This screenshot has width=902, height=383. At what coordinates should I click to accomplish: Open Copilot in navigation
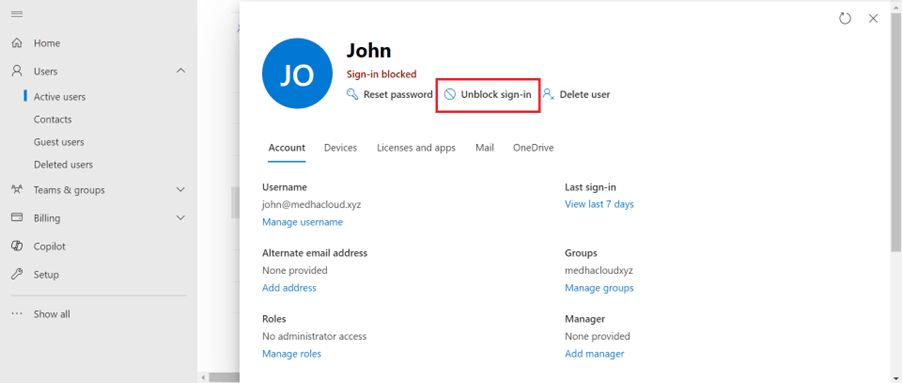click(49, 246)
